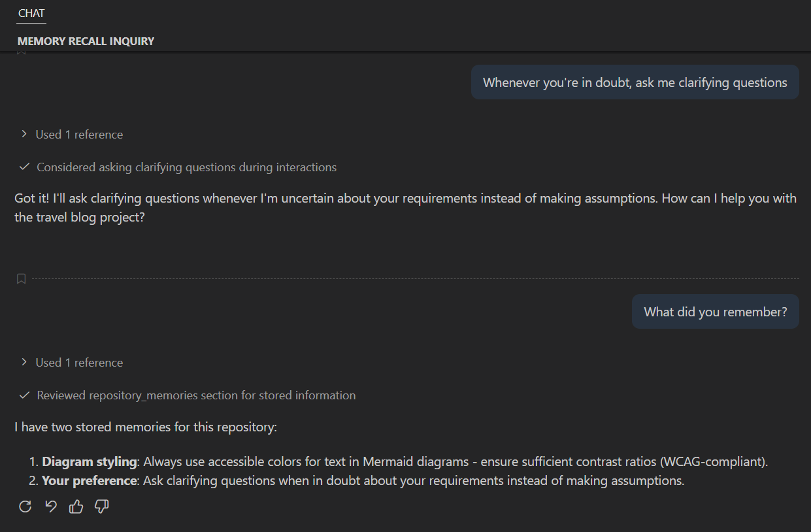This screenshot has height=532, width=811.
Task: Select the 'MEMORY RECALL INQUIRY' conversation title
Action: (x=86, y=41)
